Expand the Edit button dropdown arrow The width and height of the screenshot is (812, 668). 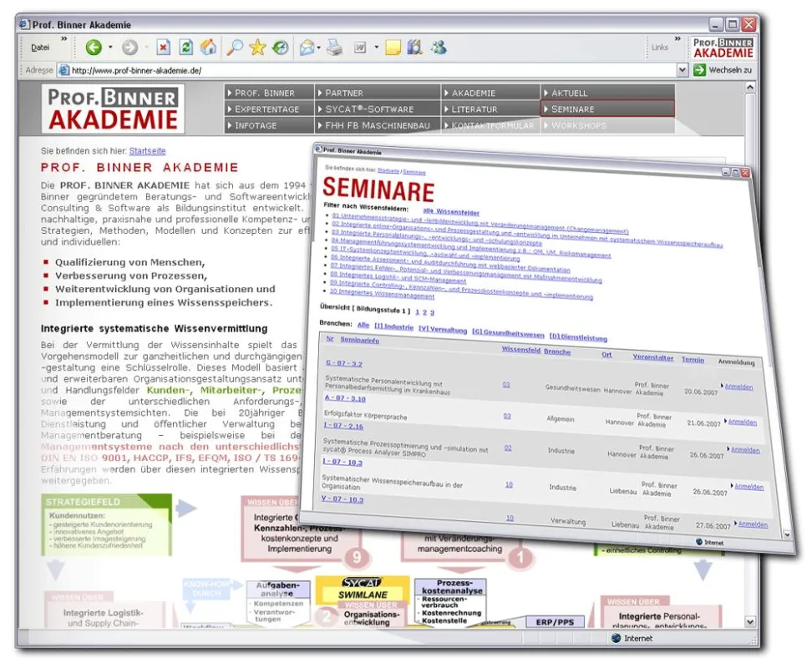tap(377, 48)
